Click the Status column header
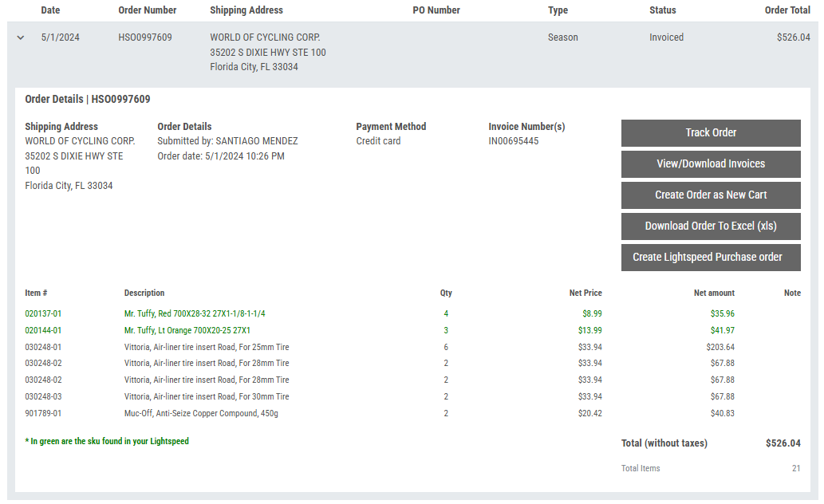This screenshot has width=824, height=504. coord(662,10)
